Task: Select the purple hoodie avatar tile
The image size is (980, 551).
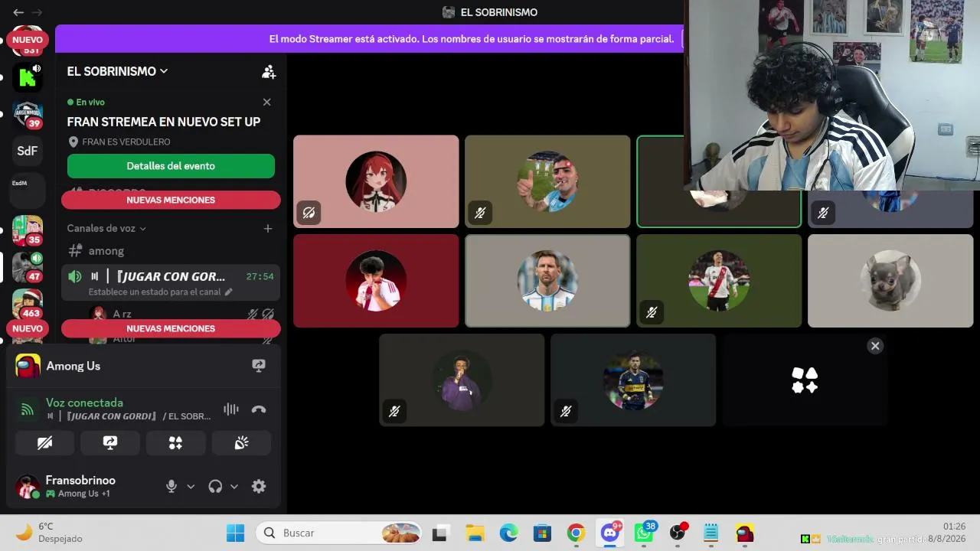Action: 462,380
